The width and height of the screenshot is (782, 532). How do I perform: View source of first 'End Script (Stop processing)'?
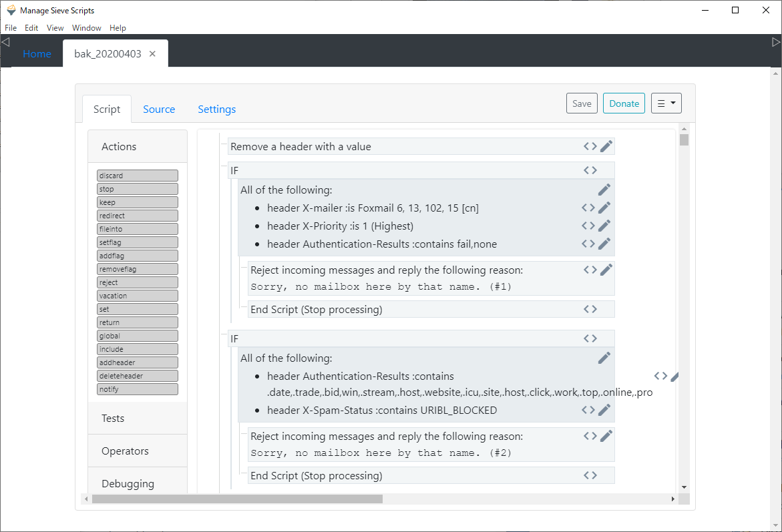click(x=589, y=308)
